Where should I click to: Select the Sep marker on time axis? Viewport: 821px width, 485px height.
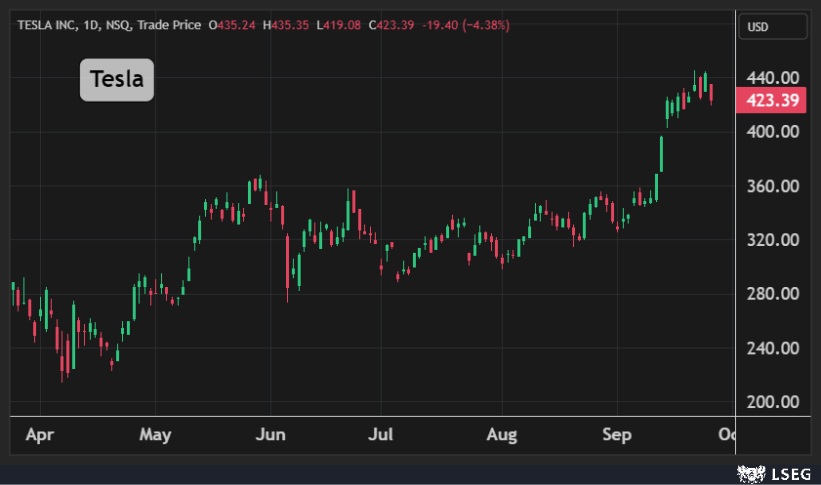617,435
